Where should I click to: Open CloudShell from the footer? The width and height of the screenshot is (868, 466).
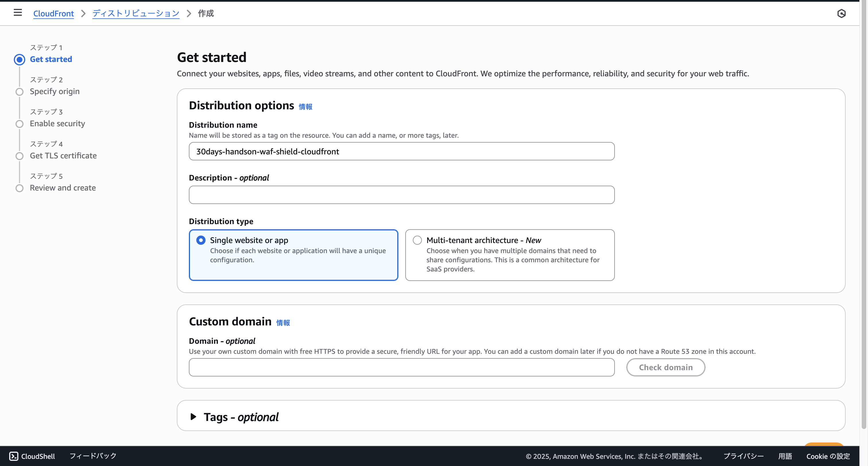32,456
